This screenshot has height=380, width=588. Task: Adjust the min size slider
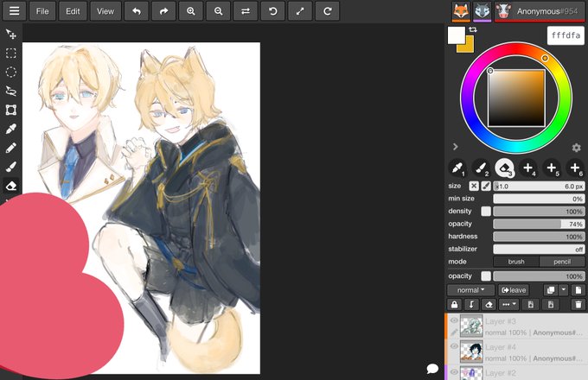point(539,199)
